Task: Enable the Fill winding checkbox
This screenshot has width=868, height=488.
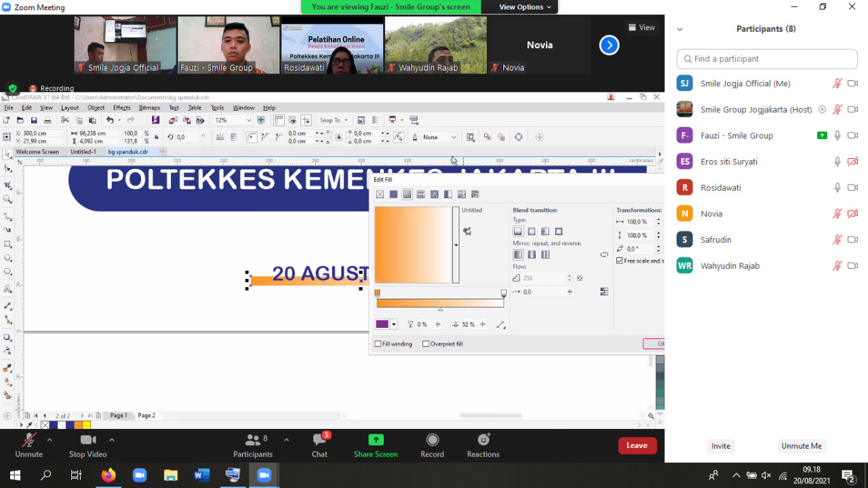Action: [378, 344]
